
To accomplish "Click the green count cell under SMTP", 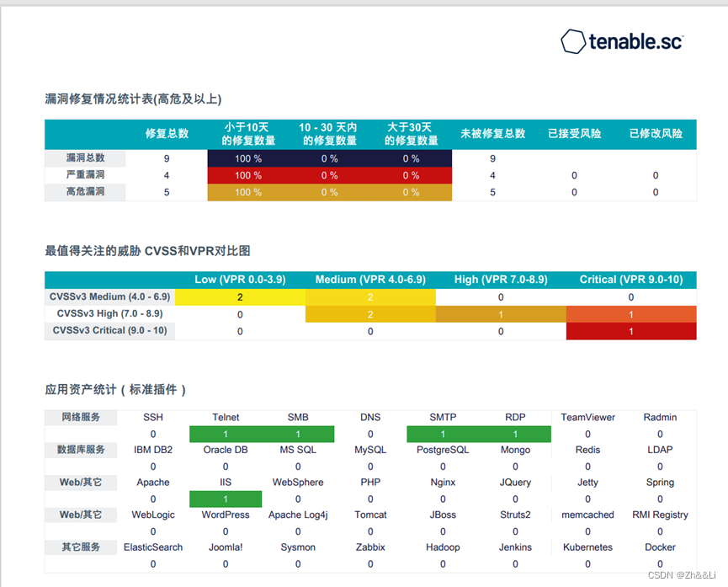I will (x=443, y=434).
